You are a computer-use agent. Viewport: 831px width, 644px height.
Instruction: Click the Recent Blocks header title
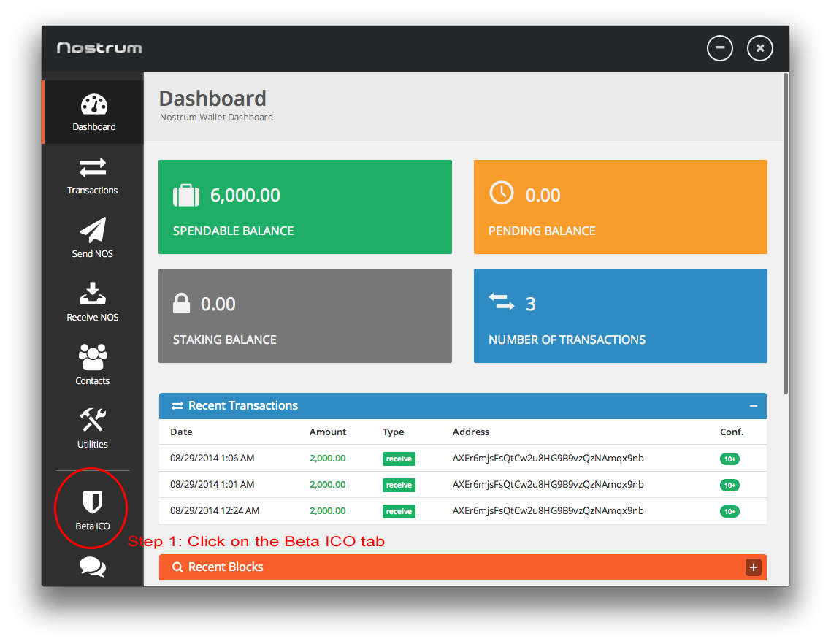(226, 567)
